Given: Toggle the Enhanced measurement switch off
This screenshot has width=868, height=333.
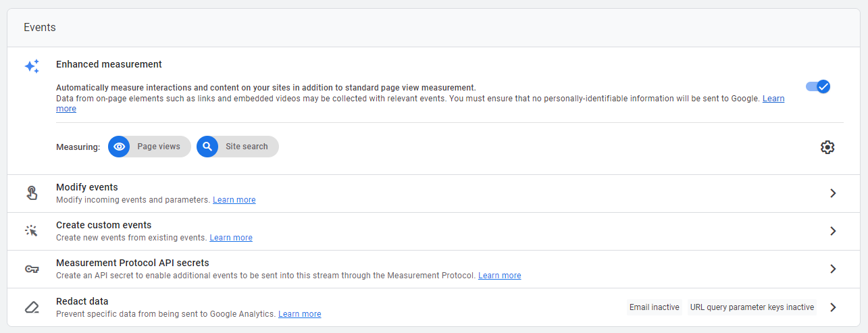Looking at the screenshot, I should pos(818,86).
